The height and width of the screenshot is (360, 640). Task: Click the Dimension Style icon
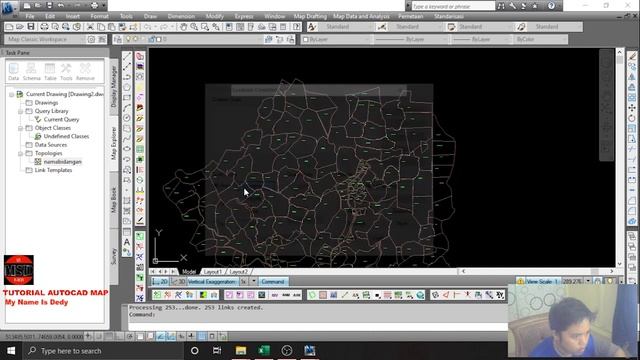tap(382, 27)
